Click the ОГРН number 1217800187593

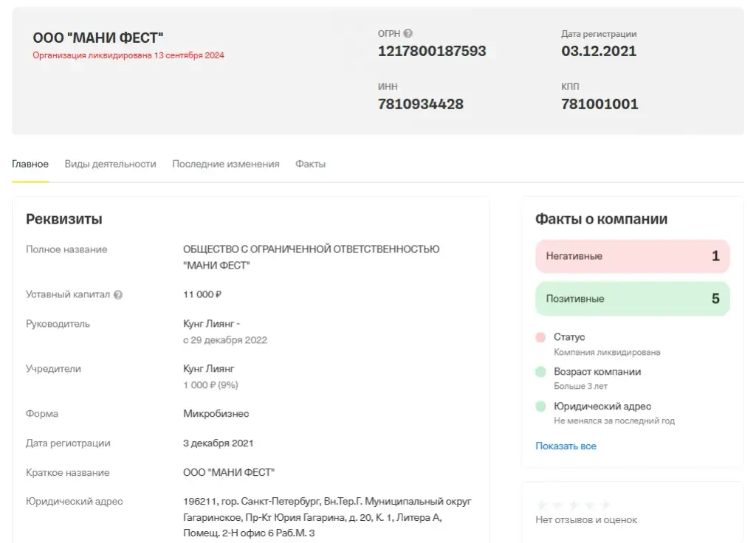431,51
